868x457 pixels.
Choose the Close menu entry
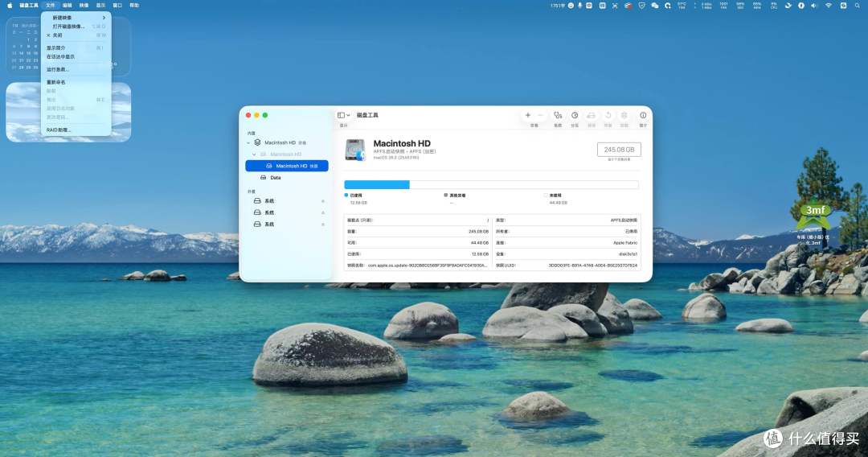click(x=76, y=35)
